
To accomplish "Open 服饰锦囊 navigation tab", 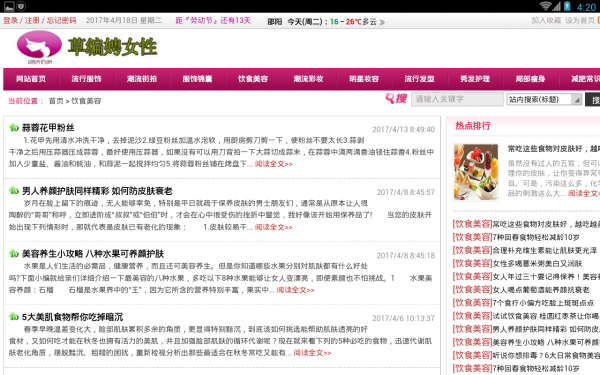I will point(197,79).
